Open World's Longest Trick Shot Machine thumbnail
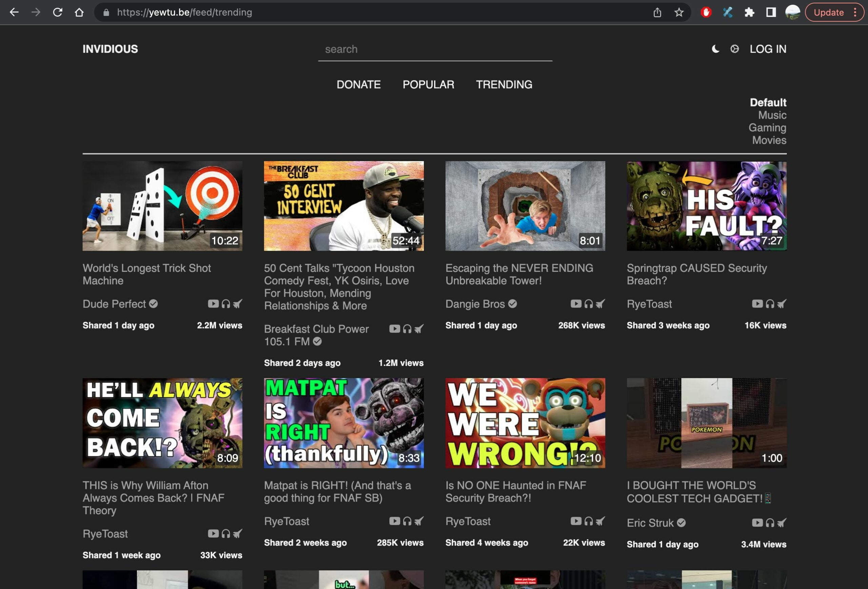The image size is (868, 589). [162, 206]
